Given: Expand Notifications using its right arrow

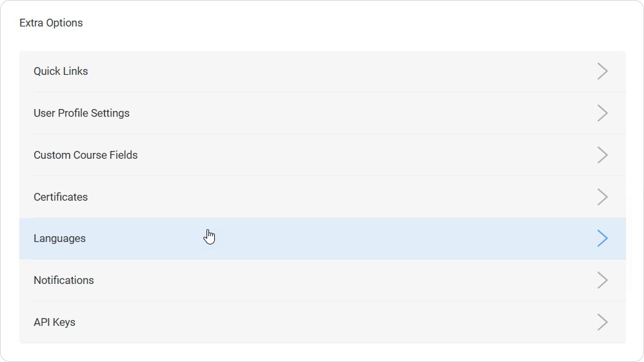Looking at the screenshot, I should coord(602,280).
